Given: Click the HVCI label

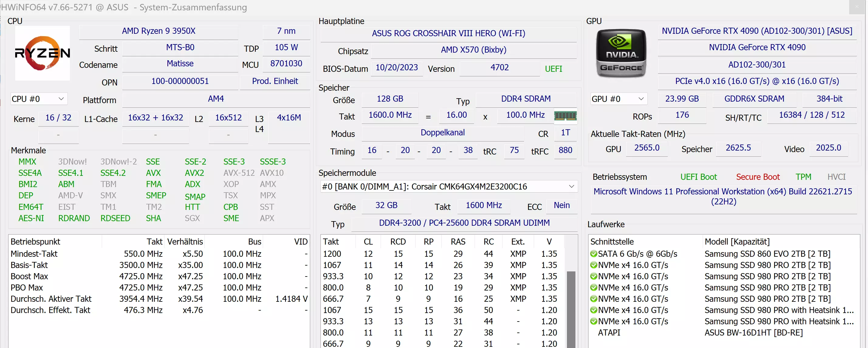Looking at the screenshot, I should [836, 177].
